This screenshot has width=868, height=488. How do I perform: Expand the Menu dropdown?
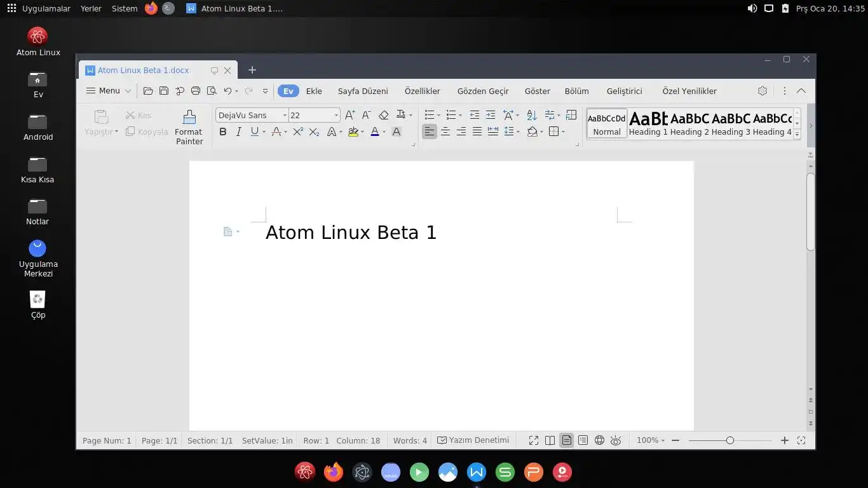tap(109, 91)
